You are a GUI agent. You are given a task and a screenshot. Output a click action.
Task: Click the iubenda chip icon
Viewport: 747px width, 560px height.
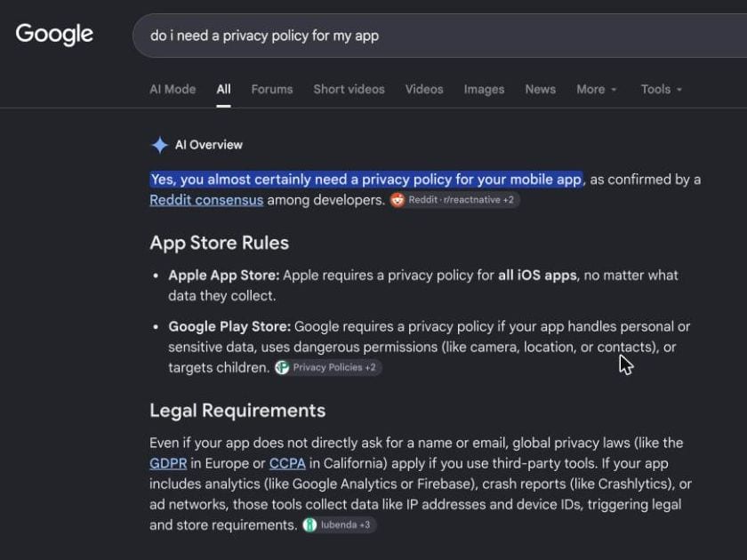click(309, 524)
